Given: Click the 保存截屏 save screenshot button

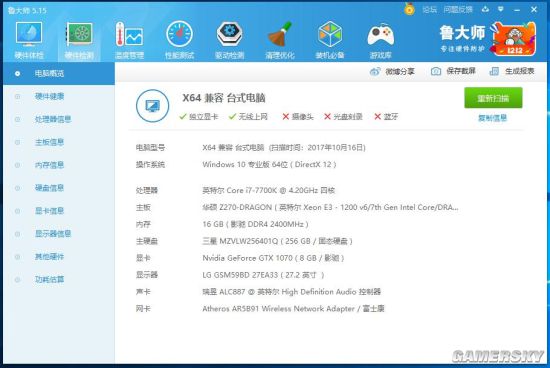Looking at the screenshot, I should point(453,71).
